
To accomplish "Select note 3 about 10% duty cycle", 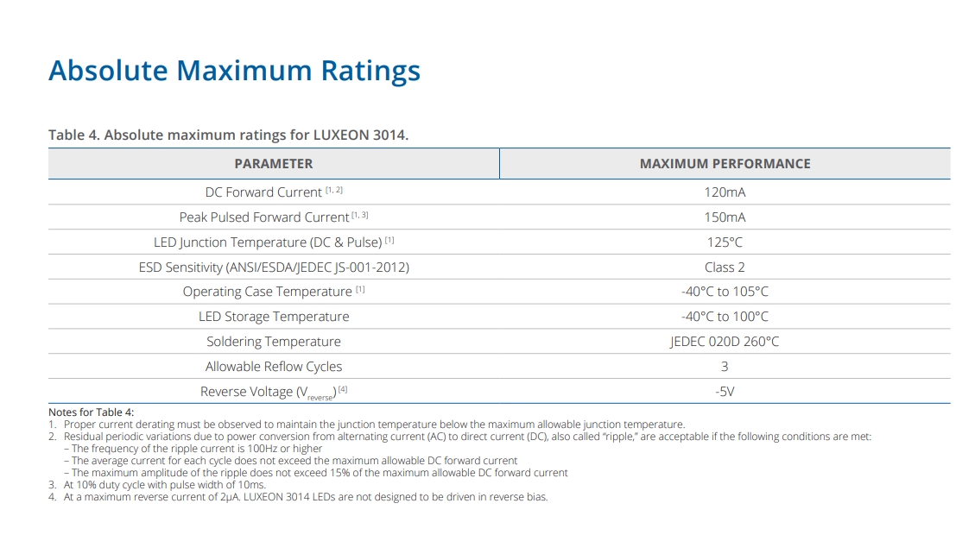I will tap(157, 485).
